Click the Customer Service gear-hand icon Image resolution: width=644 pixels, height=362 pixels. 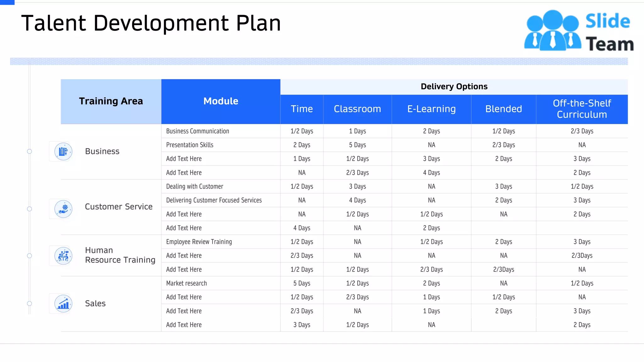63,209
